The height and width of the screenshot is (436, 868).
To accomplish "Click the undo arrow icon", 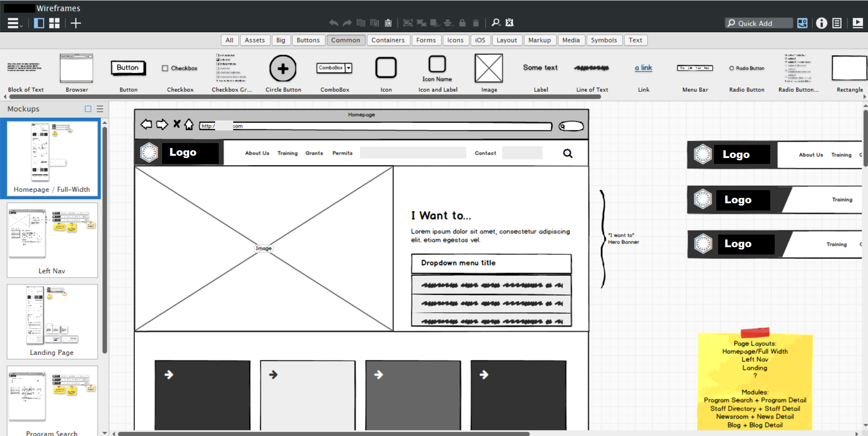I will pos(334,23).
